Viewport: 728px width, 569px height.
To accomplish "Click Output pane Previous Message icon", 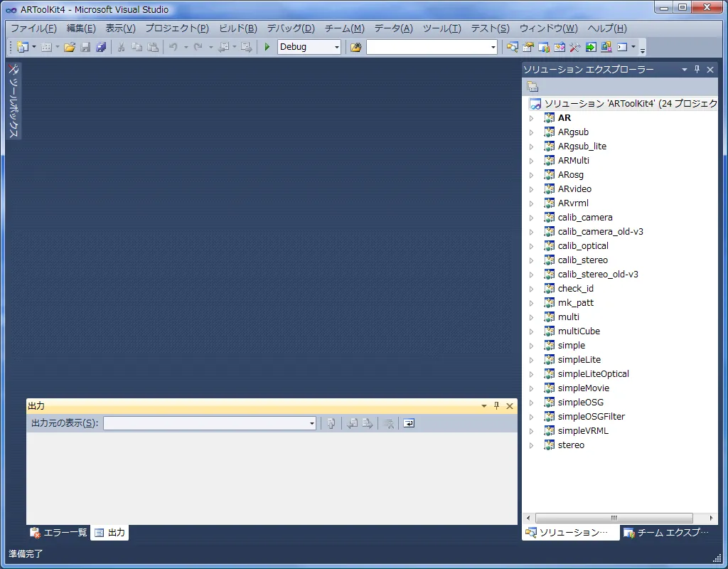I will (353, 423).
